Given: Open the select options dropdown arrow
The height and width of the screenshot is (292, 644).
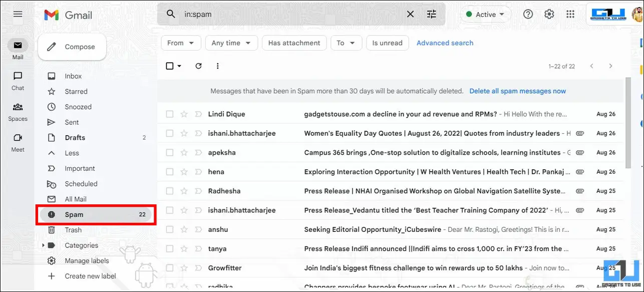Looking at the screenshot, I should [x=179, y=66].
